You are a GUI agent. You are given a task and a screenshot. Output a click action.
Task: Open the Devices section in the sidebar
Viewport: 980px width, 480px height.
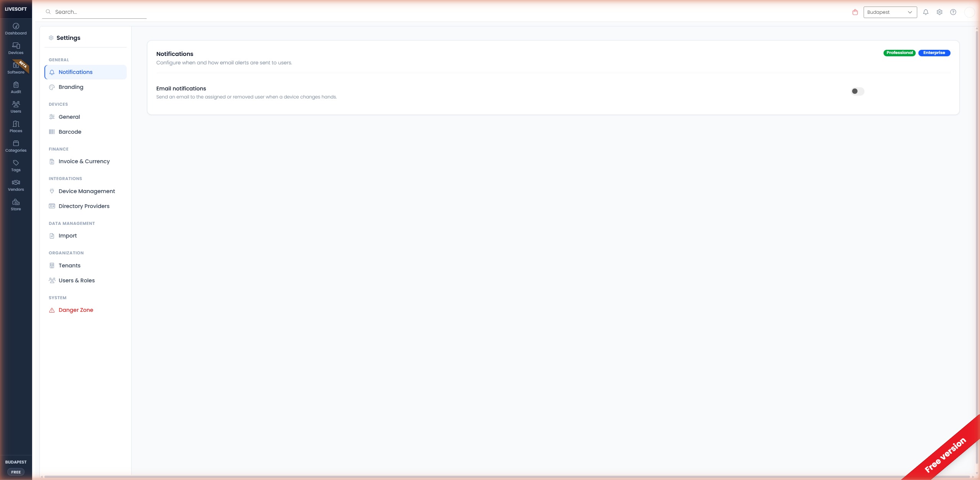point(16,48)
